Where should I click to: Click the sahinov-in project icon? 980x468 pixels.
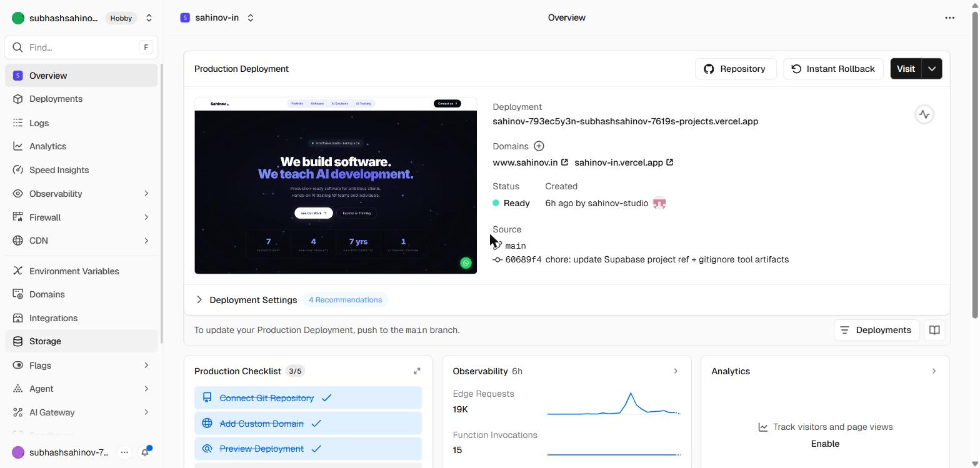point(184,17)
